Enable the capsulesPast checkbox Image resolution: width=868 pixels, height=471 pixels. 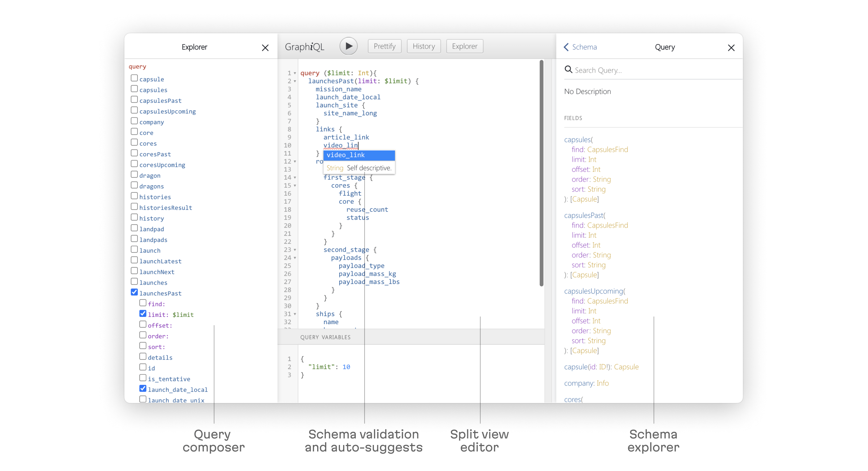[x=134, y=99]
